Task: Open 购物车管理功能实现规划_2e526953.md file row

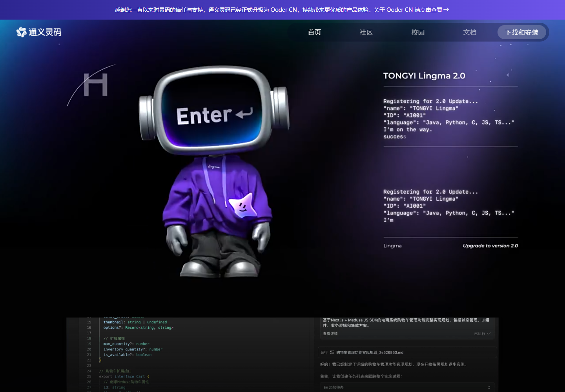Action: [x=407, y=352]
